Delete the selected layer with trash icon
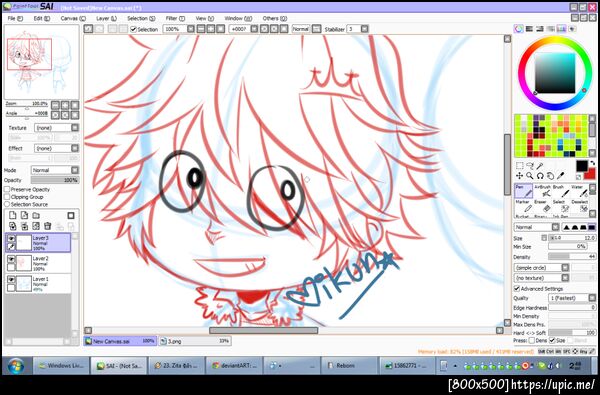Screen dimensions: 600x395 coord(47,226)
